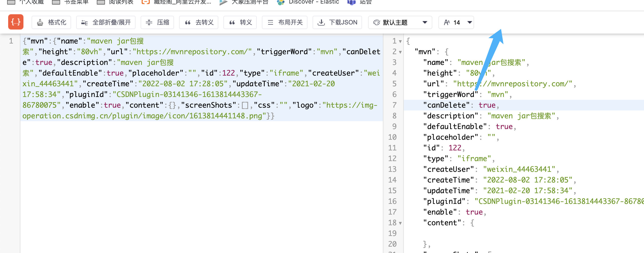Open the 书签菜单 bookmark folder
This screenshot has height=253, width=644.
[x=70, y=2]
